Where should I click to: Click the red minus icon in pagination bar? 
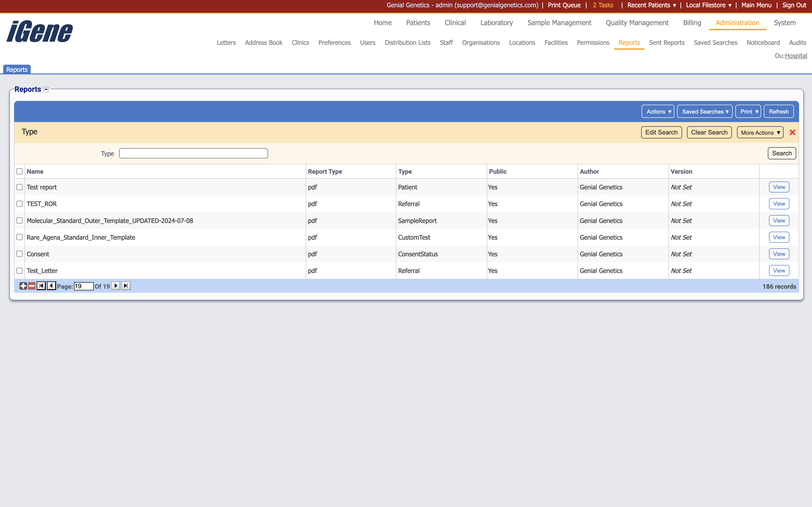click(31, 286)
